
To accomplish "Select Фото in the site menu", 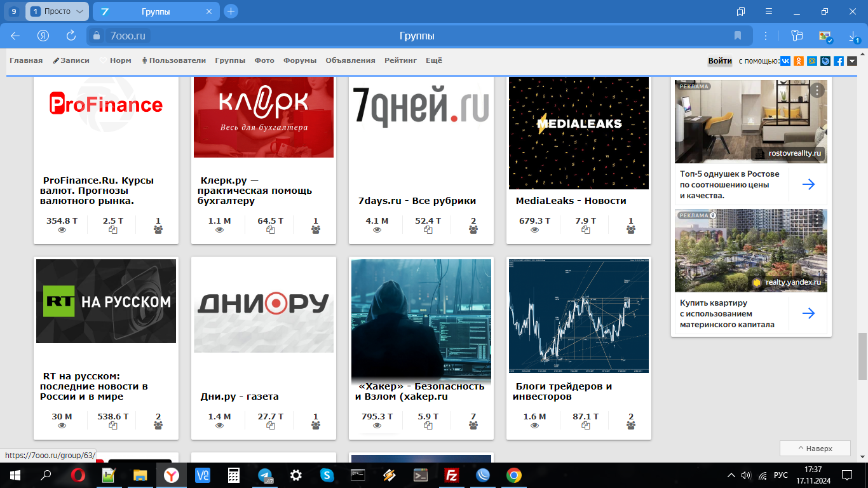I will coord(264,61).
